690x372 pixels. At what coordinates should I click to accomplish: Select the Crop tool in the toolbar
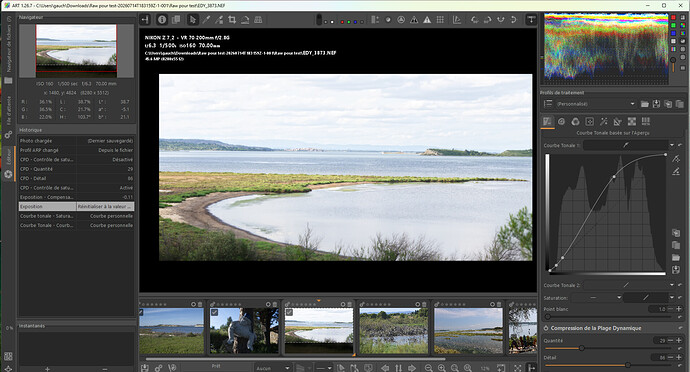[232, 19]
